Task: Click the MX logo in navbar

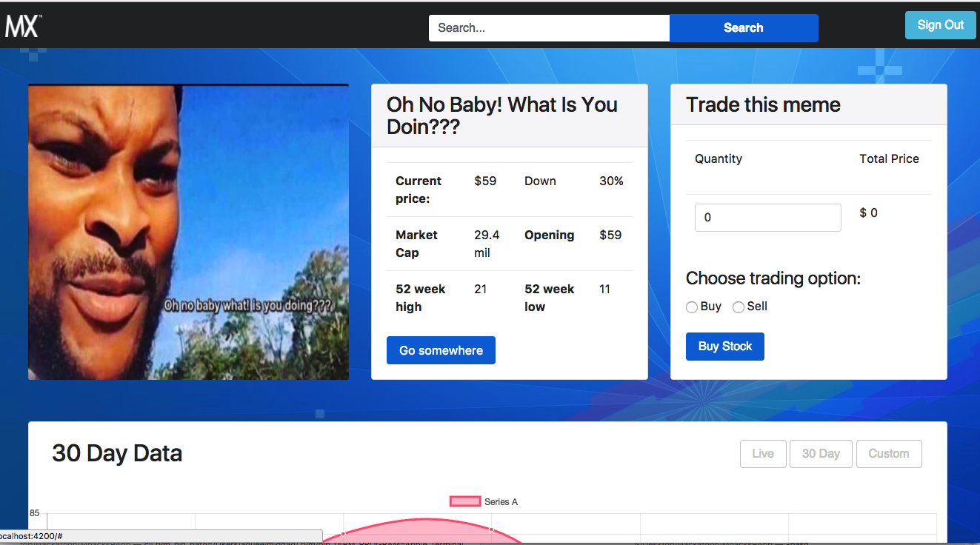Action: pyautogui.click(x=23, y=25)
